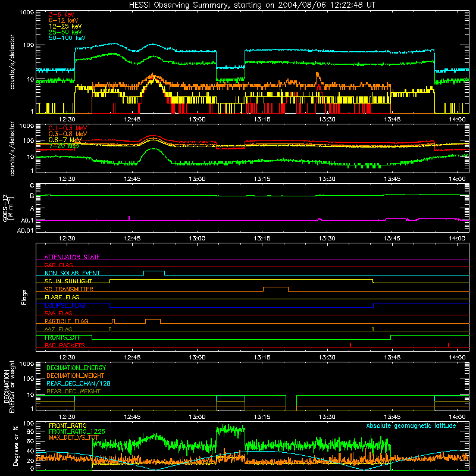This screenshot has height=476, width=476.
Task: Click the 13:00 tick label under the Flags panel
Action: (x=197, y=358)
